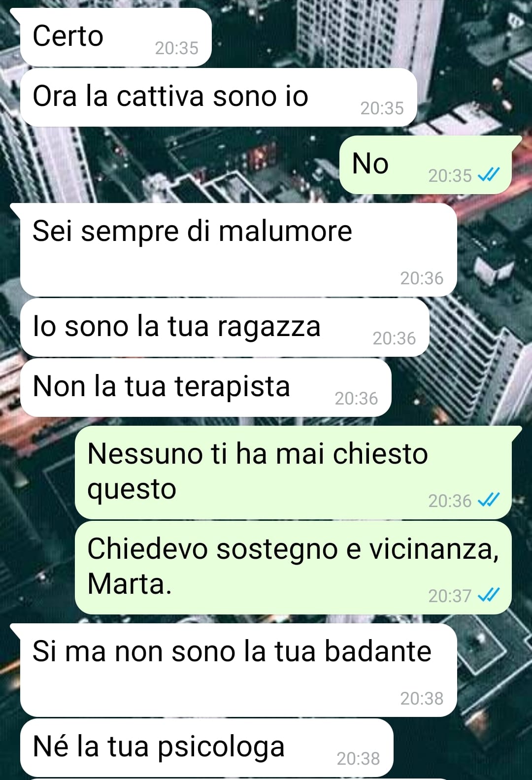
Task: Click the blue double-check on 20:36 sent message
Action: pyautogui.click(x=489, y=500)
